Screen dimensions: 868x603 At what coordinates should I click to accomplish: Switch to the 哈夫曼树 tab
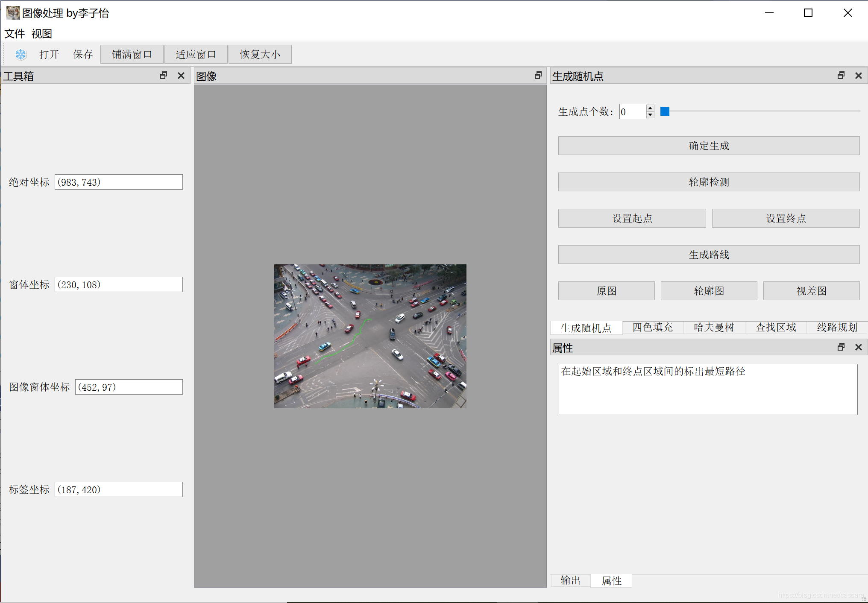point(714,327)
